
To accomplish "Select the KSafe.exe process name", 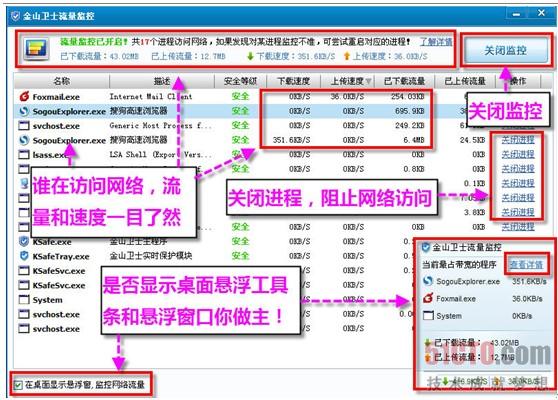I will tap(52, 242).
